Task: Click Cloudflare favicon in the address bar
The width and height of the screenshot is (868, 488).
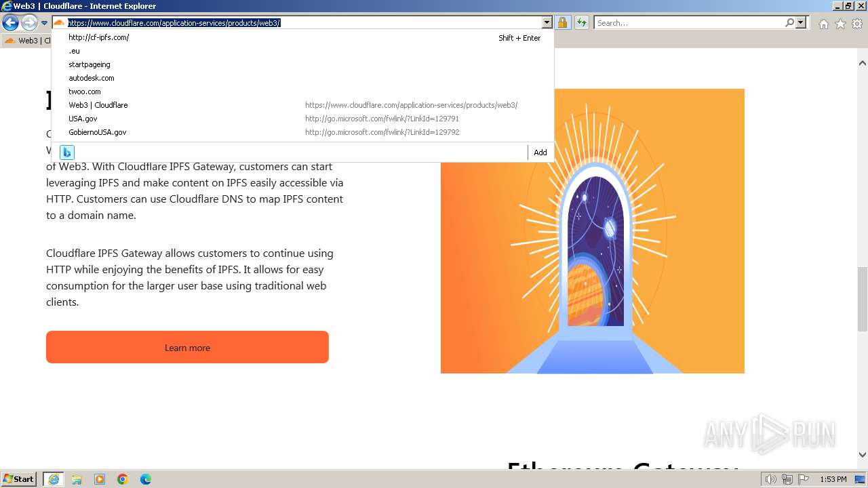Action: pos(59,23)
